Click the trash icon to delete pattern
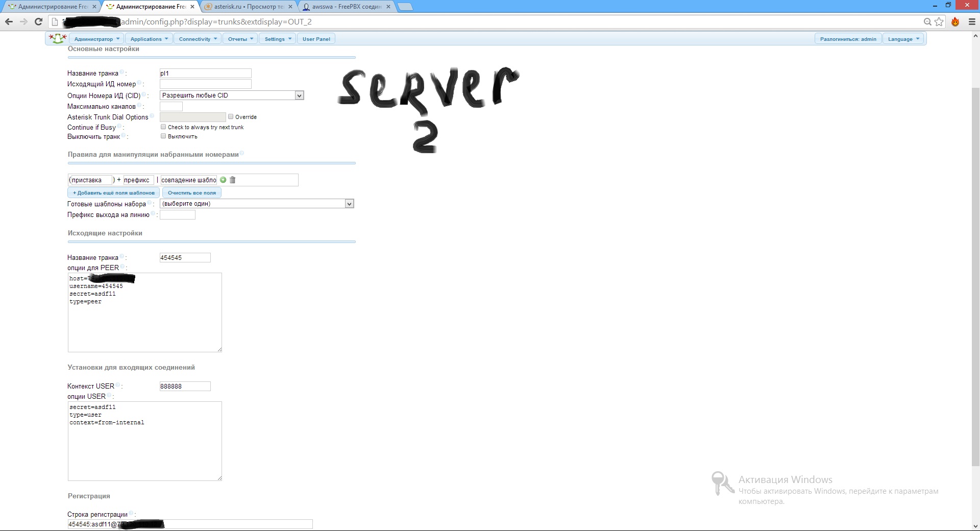This screenshot has width=980, height=531. tap(233, 180)
